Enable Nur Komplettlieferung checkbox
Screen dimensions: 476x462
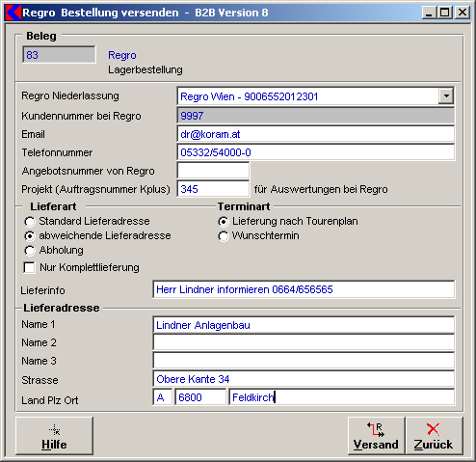29,267
